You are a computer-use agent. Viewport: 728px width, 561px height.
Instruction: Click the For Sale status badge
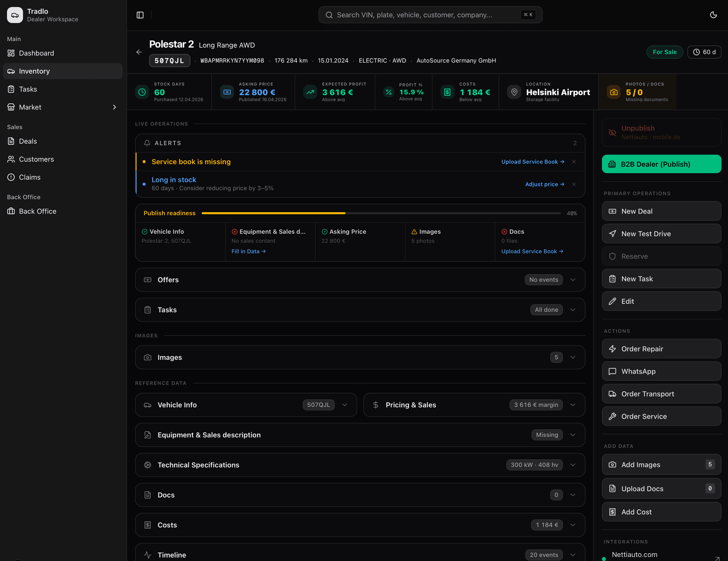[664, 52]
